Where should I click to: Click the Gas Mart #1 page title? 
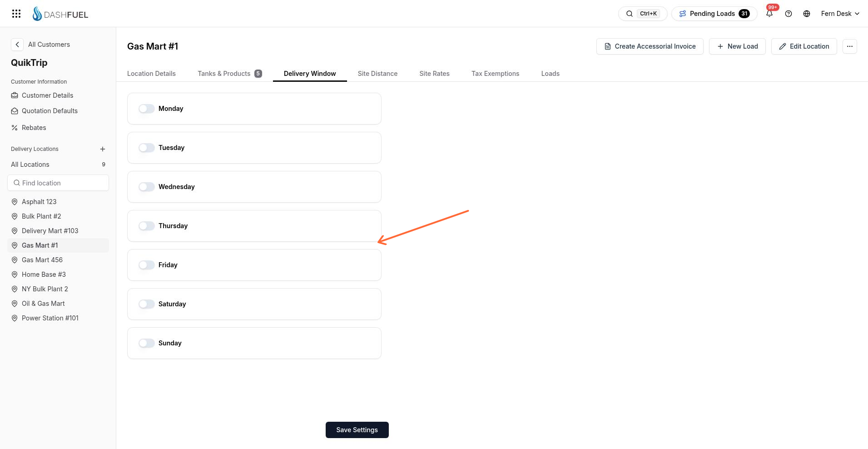[x=153, y=46]
